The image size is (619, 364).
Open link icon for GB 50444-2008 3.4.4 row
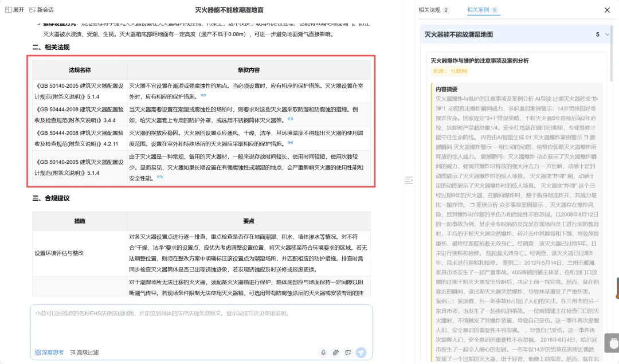click(x=291, y=119)
